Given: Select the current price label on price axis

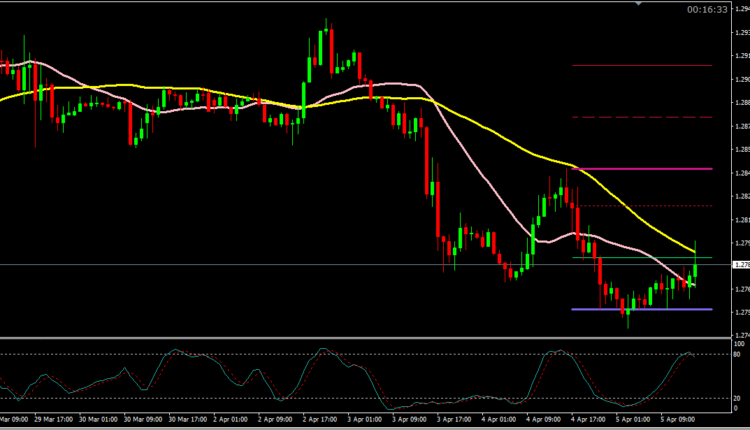Looking at the screenshot, I should tap(741, 265).
